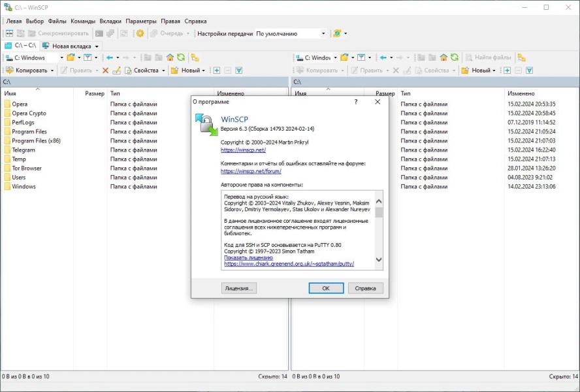Image resolution: width=580 pixels, height=392 pixels.
Task: Open left panel drive dropdown C: Windows
Action: (62, 57)
